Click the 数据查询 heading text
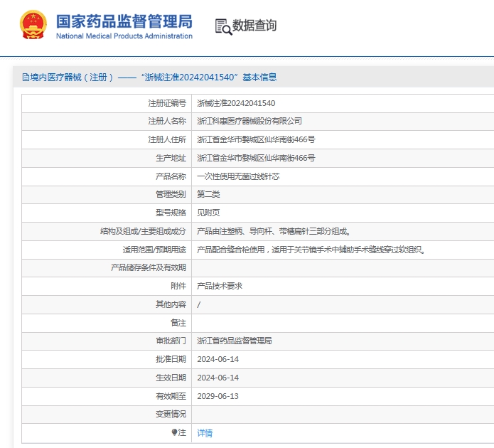 (254, 25)
